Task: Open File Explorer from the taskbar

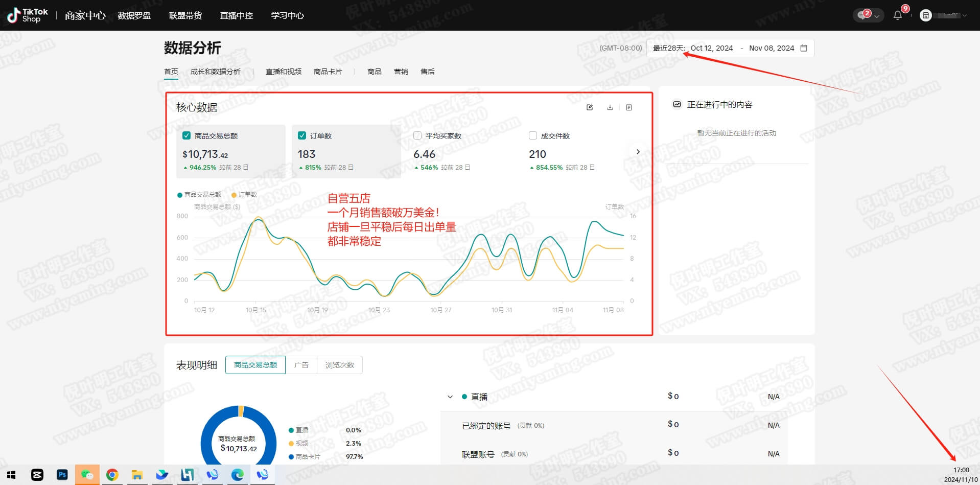Action: pos(137,475)
